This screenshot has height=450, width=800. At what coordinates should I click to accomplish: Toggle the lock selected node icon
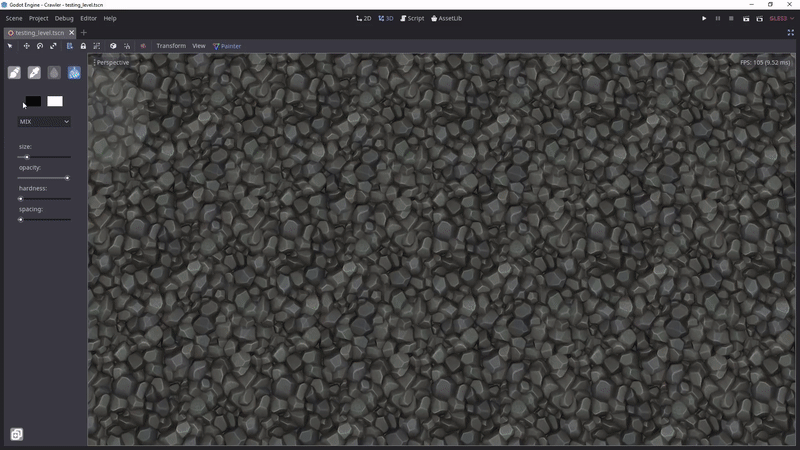point(83,46)
